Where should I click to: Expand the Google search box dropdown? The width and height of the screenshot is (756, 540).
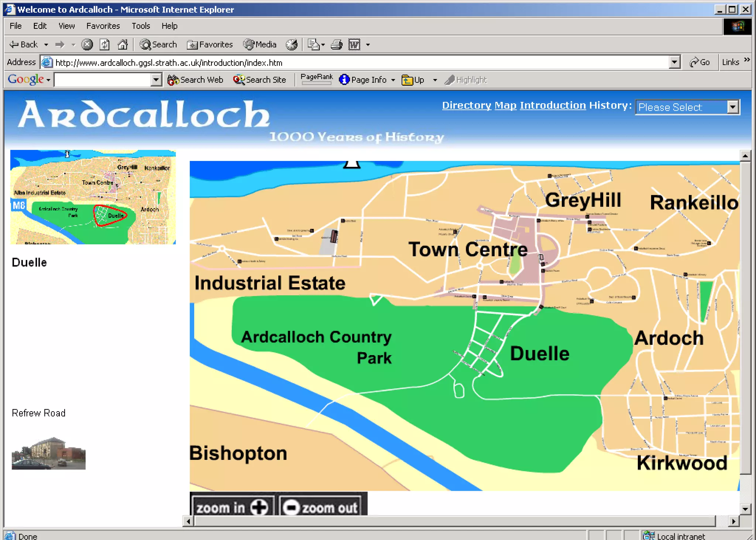[x=156, y=80]
